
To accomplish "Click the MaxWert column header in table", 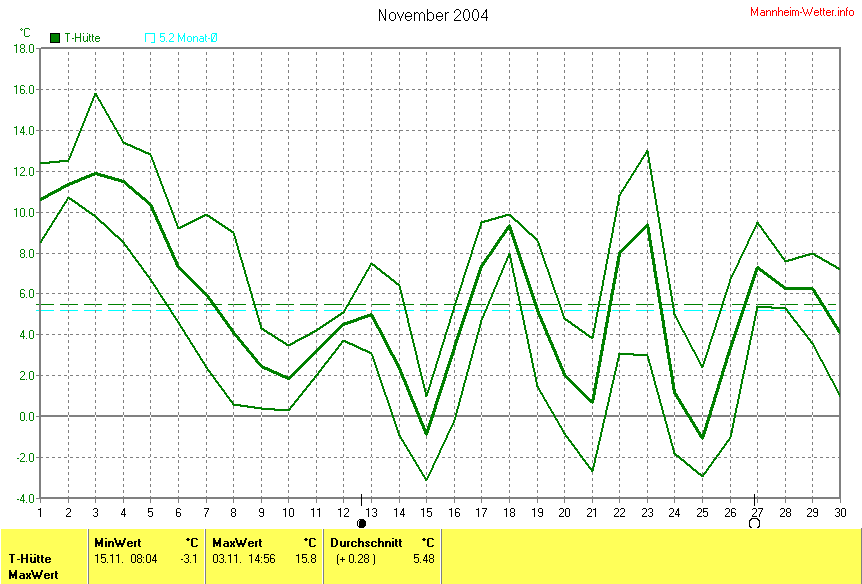I will pos(236,542).
